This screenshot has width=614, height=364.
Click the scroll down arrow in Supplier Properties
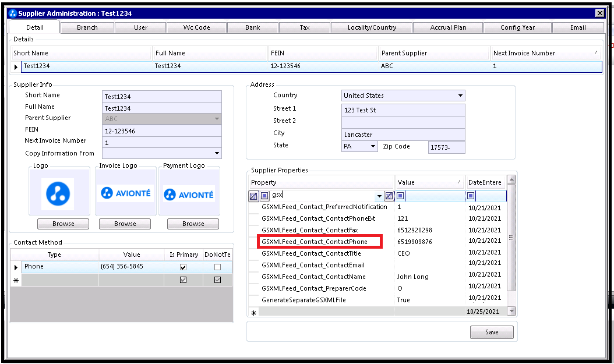(511, 311)
